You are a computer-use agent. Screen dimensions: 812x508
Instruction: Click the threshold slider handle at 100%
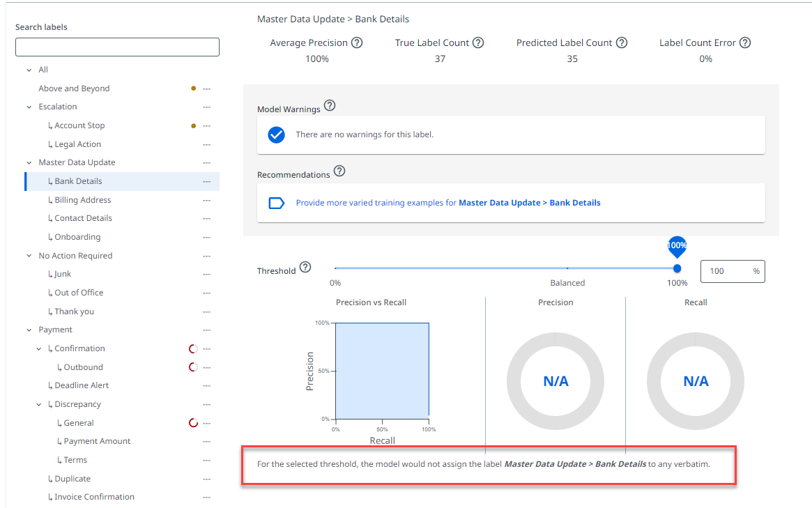coord(677,268)
